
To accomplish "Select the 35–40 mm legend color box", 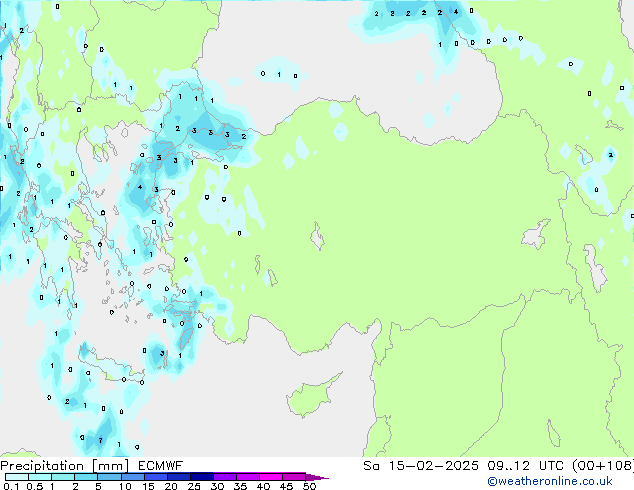I will 248,477.
